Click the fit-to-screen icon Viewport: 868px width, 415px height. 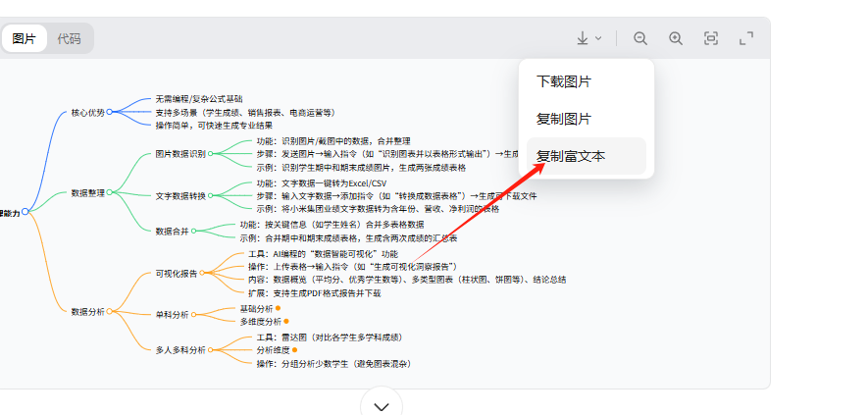711,38
